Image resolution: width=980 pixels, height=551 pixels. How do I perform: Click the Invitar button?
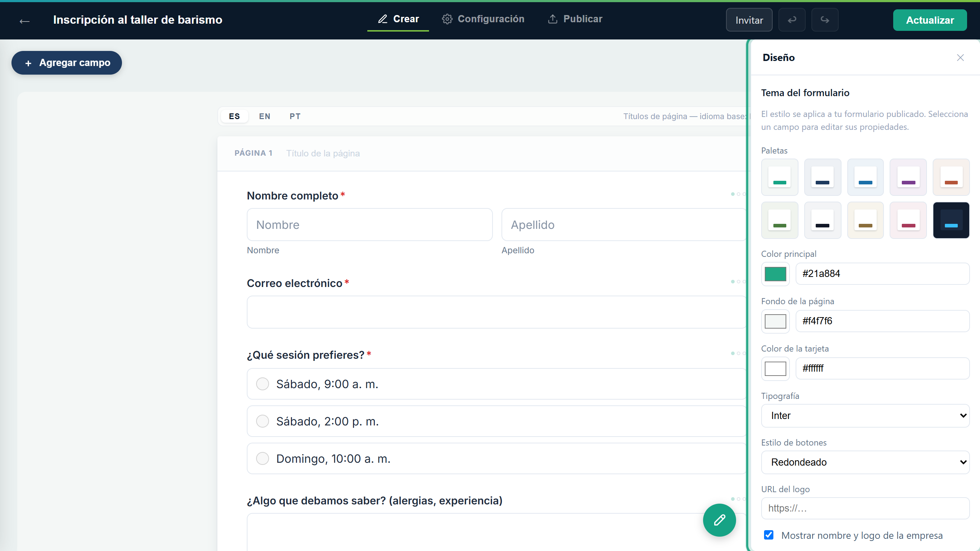click(x=749, y=20)
